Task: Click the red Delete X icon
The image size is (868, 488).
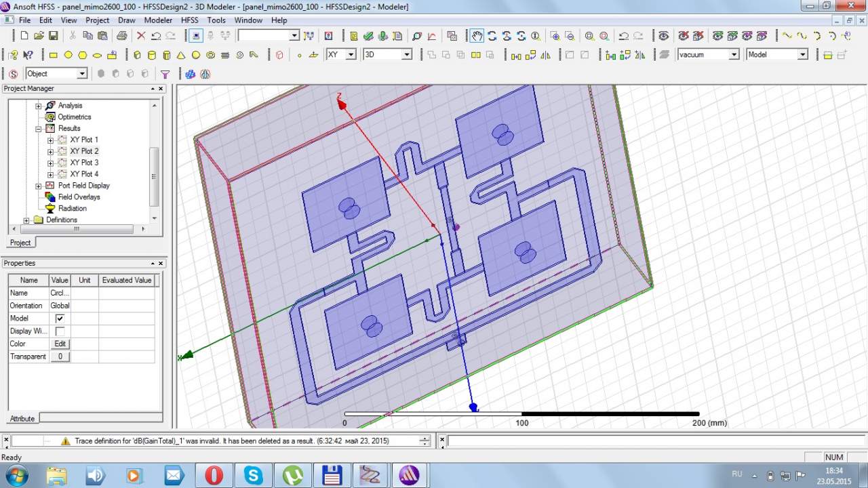Action: [141, 36]
